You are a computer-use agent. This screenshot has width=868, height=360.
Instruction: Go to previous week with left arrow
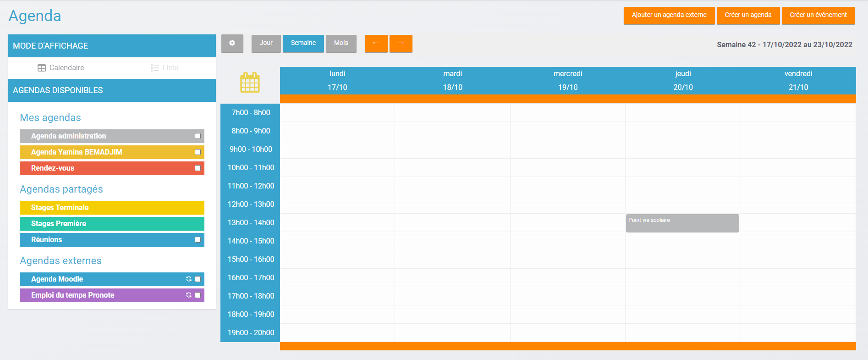[376, 44]
